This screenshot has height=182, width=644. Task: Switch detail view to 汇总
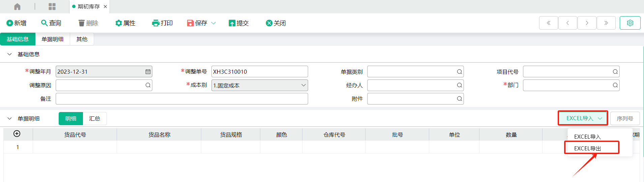95,119
